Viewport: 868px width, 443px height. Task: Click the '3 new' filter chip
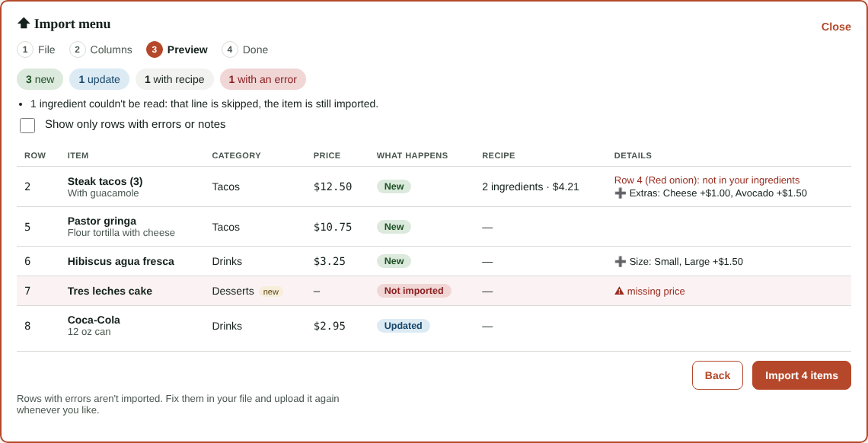[x=40, y=79]
